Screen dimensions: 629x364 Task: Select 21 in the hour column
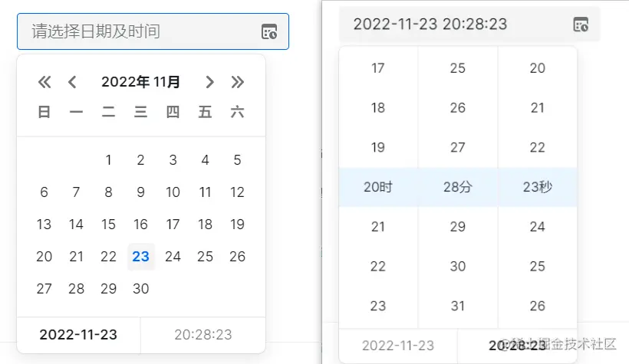(x=378, y=227)
